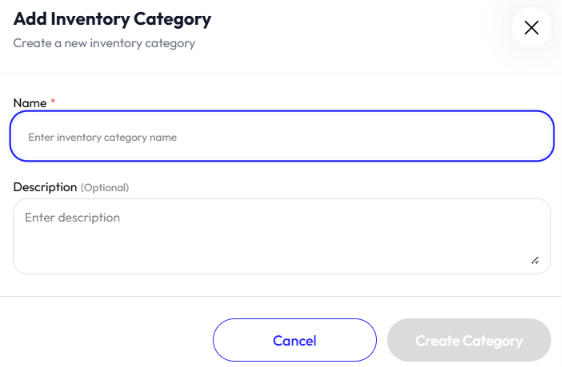
Task: Select the 'Enter description' placeholder text area
Action: pyautogui.click(x=72, y=218)
